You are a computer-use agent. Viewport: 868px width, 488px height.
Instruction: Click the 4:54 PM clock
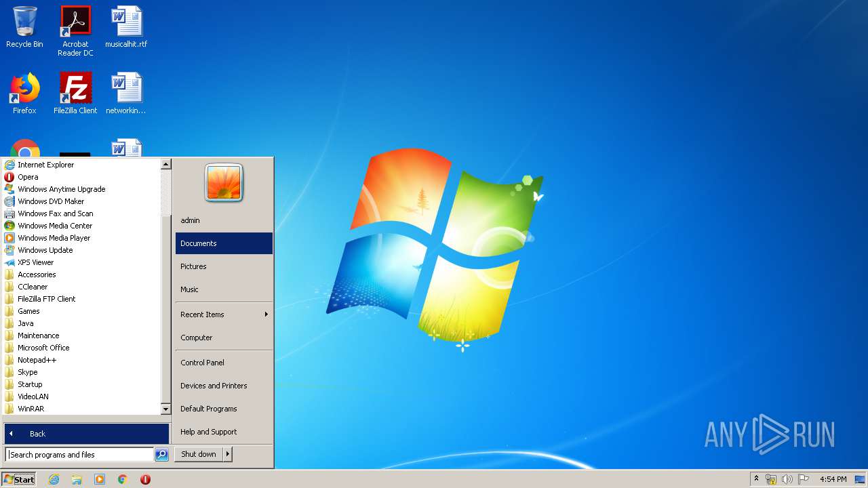(x=833, y=479)
